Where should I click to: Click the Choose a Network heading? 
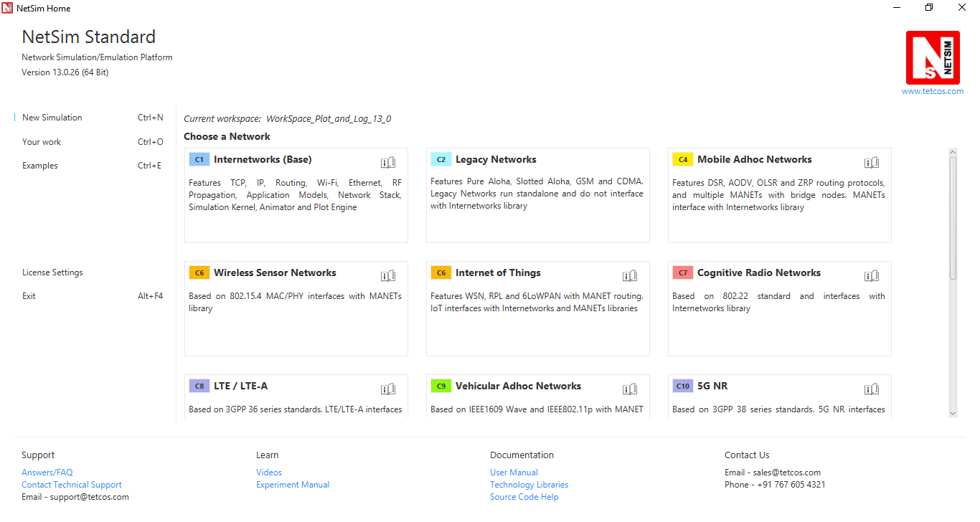tap(227, 136)
